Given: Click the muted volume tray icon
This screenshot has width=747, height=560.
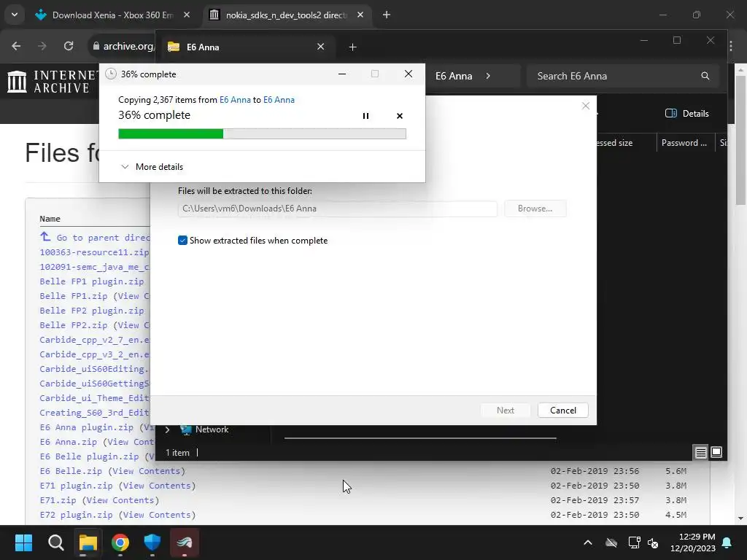Looking at the screenshot, I should tap(653, 542).
